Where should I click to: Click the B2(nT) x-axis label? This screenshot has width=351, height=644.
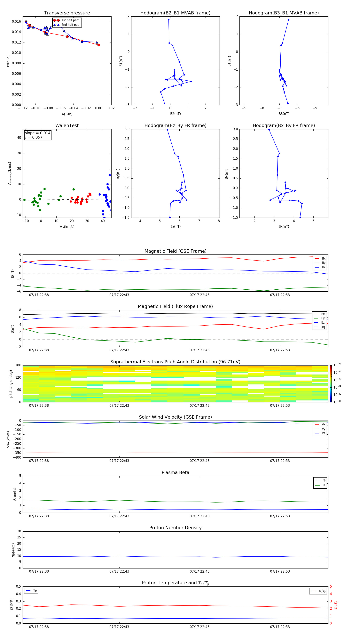coord(175,114)
